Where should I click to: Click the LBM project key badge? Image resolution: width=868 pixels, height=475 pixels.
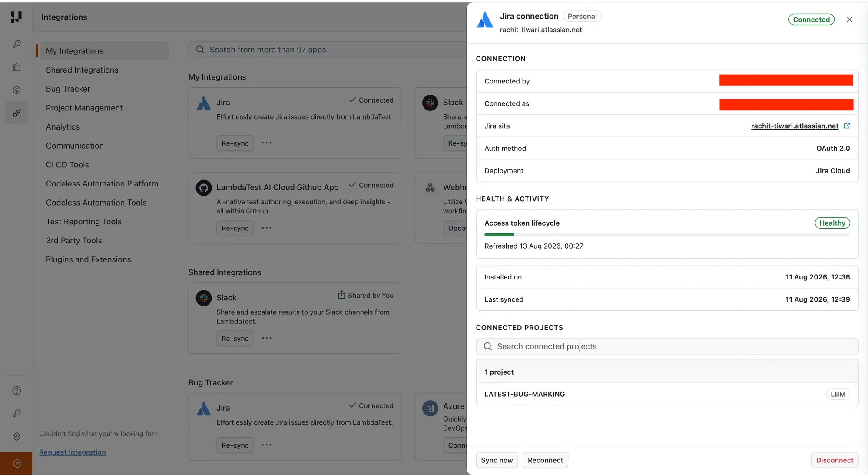[838, 394]
